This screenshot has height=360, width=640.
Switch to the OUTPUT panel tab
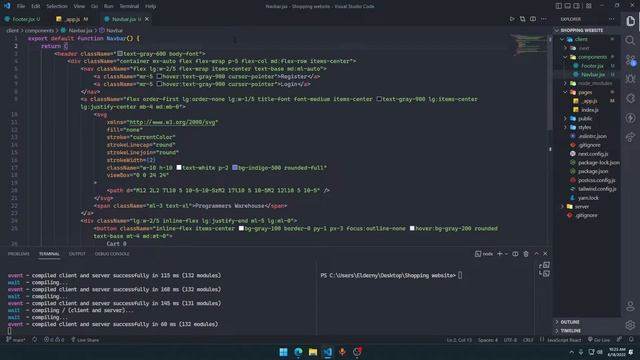[x=77, y=254]
